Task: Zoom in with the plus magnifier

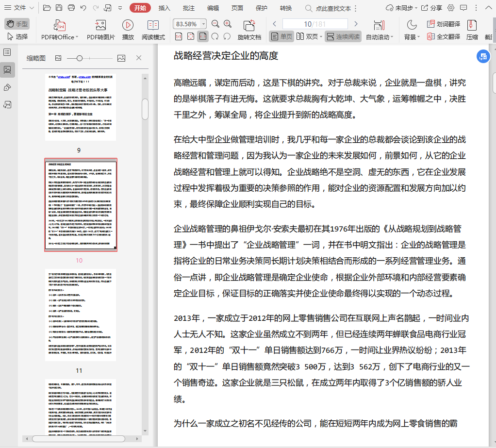Action: 228,24
